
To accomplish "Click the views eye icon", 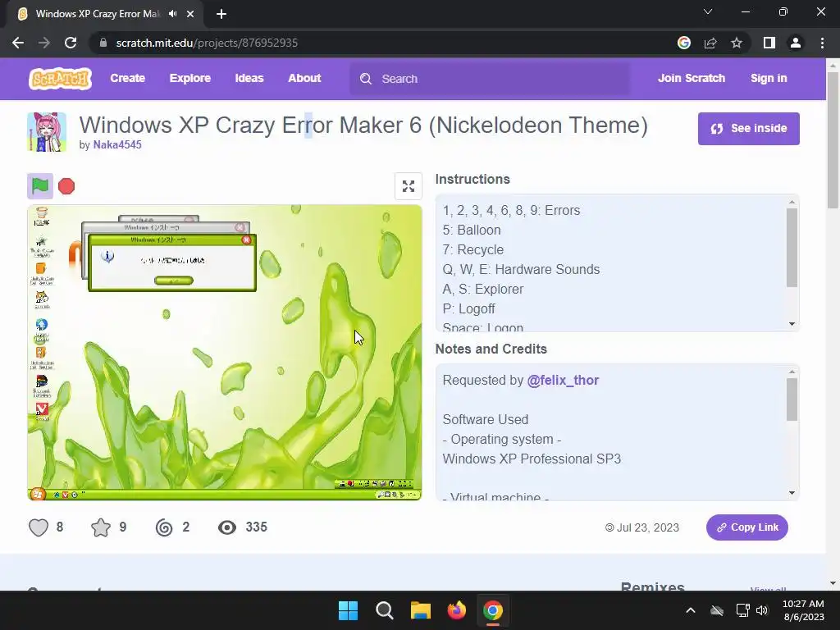I will (x=227, y=527).
